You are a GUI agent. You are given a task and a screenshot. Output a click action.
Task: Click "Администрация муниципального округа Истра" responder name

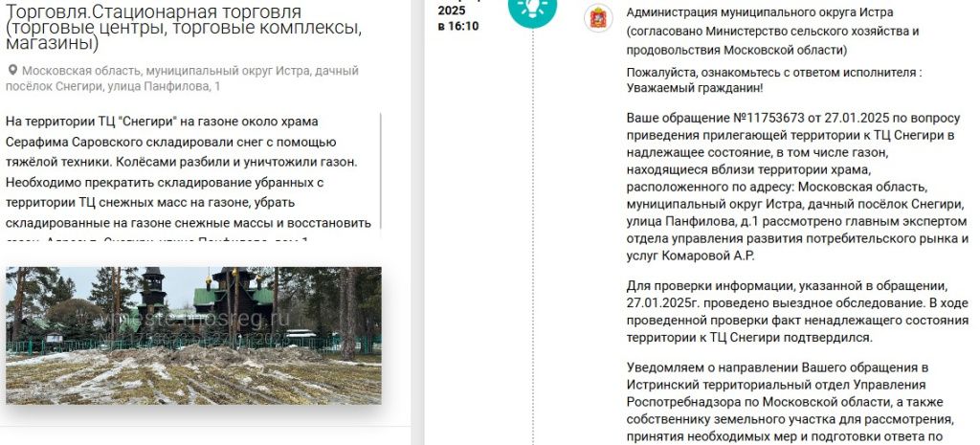click(759, 11)
